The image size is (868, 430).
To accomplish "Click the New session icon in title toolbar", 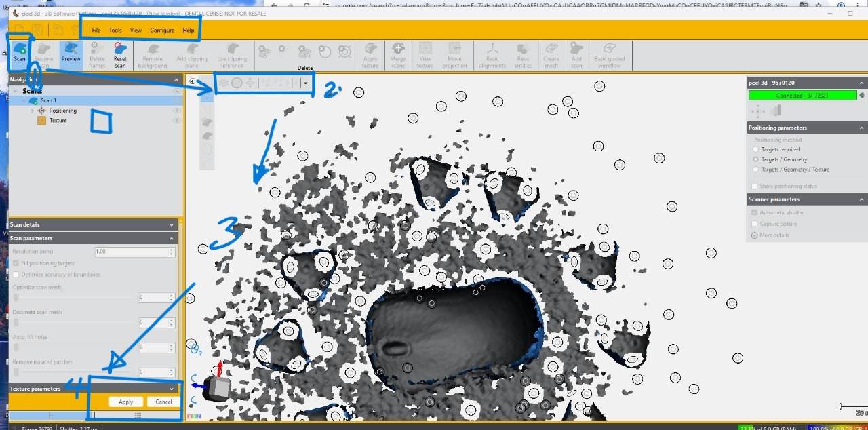I will [x=19, y=30].
